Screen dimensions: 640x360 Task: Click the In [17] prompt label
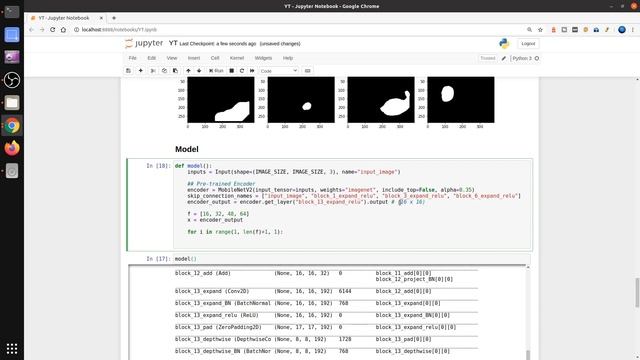pos(157,259)
